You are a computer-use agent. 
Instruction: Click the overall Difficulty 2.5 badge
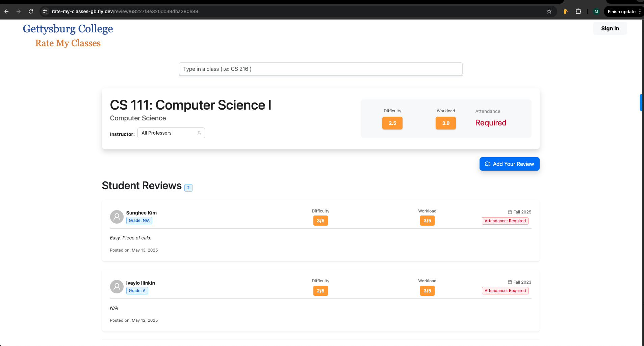392,123
